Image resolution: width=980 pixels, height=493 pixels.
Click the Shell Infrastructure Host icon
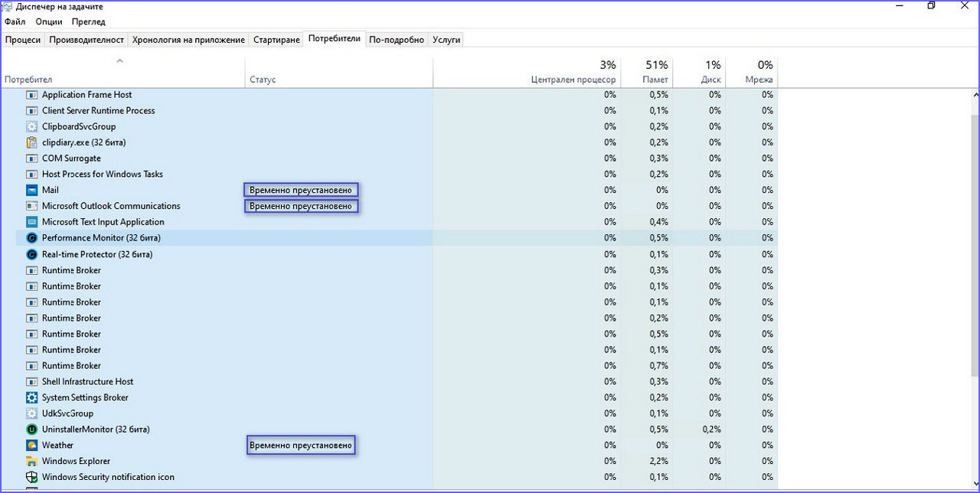pos(31,382)
